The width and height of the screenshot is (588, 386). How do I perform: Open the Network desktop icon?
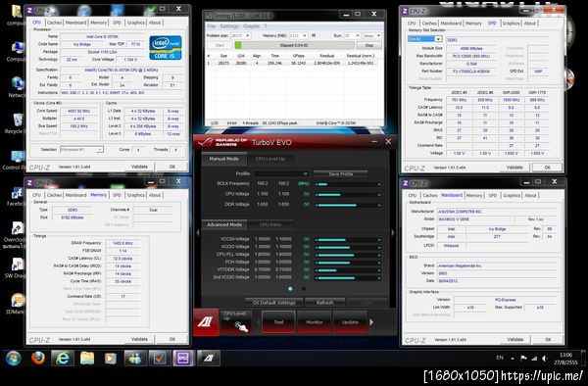[17, 87]
